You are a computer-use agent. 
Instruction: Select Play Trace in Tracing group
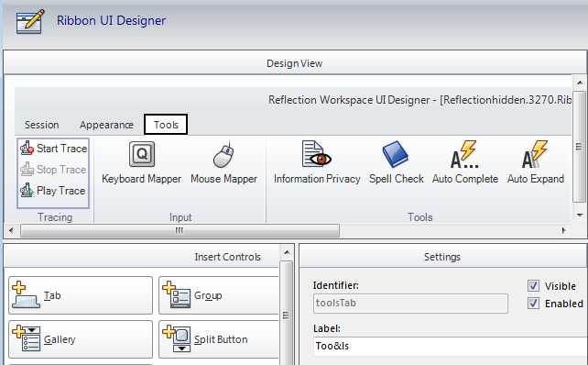point(52,191)
